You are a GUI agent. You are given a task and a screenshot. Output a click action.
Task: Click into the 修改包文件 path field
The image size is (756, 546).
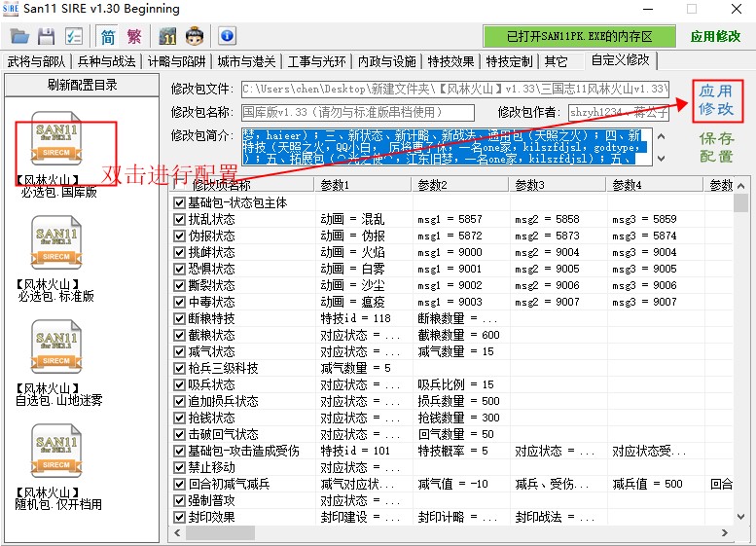pyautogui.click(x=455, y=89)
